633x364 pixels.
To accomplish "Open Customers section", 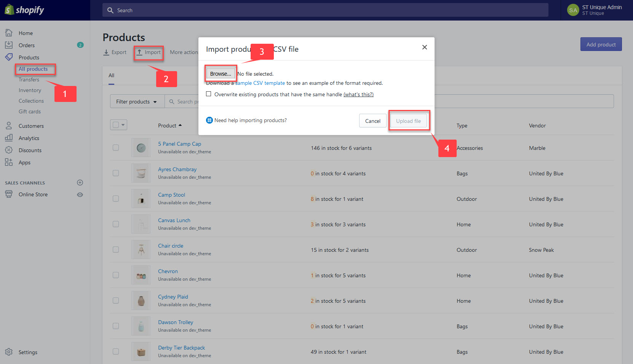I will 31,126.
